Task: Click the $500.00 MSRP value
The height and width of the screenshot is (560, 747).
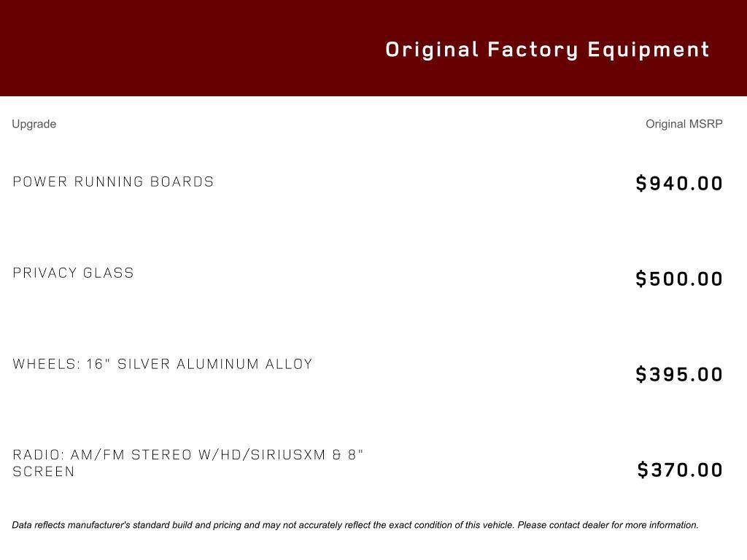Action: coord(679,279)
